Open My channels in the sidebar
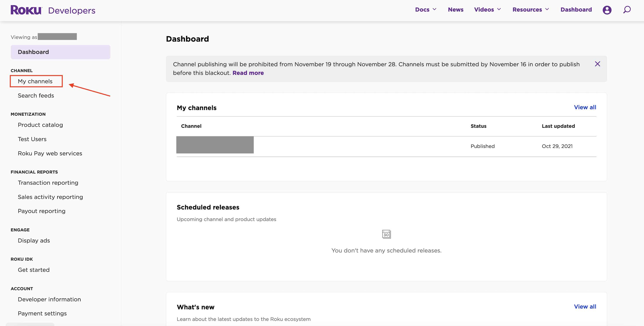 pyautogui.click(x=35, y=81)
